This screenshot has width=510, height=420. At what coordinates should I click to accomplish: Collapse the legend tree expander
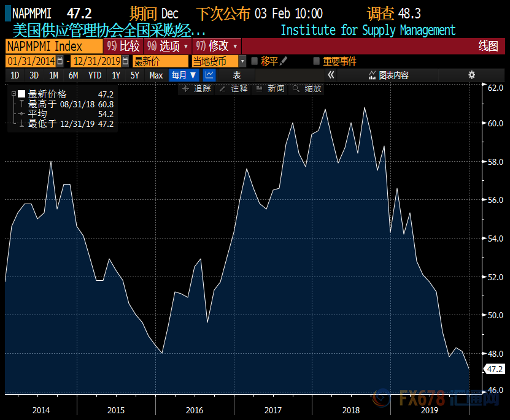coord(14,94)
